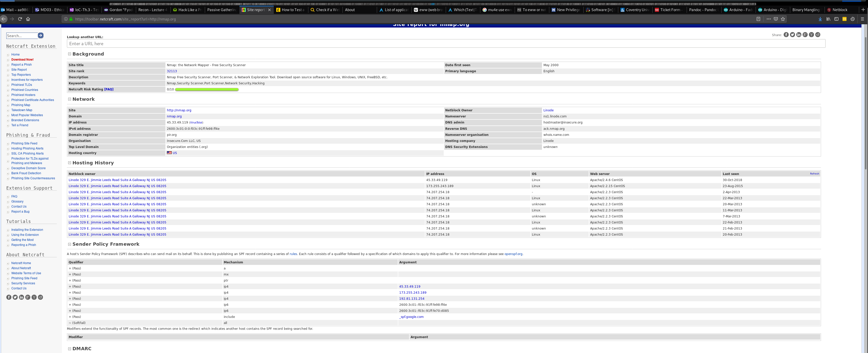Open the downloads arrow in the toolbar
Viewport: 868px width, 353px height.
point(820,19)
